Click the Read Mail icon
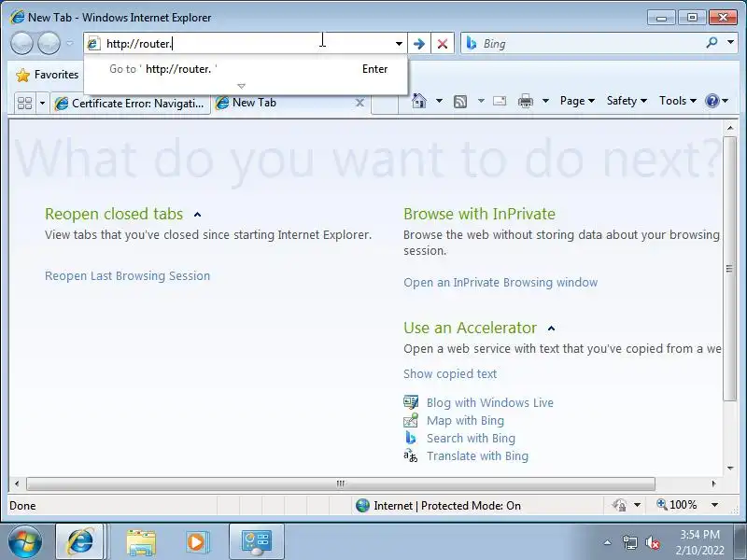This screenshot has height=560, width=747. tap(500, 101)
